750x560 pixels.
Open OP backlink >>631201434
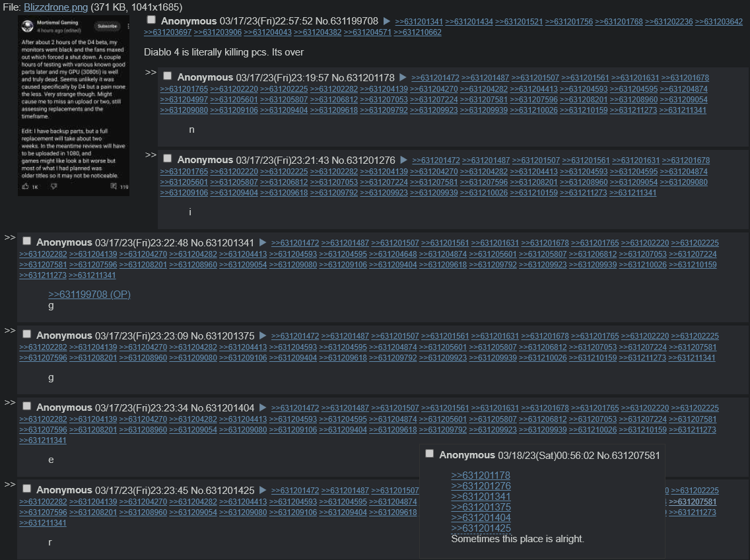tap(469, 22)
